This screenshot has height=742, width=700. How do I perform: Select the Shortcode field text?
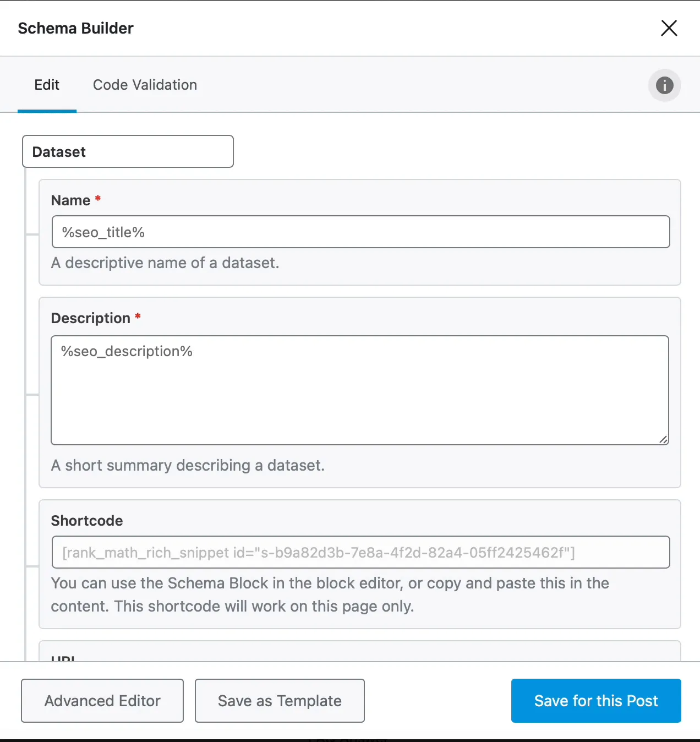coord(360,552)
